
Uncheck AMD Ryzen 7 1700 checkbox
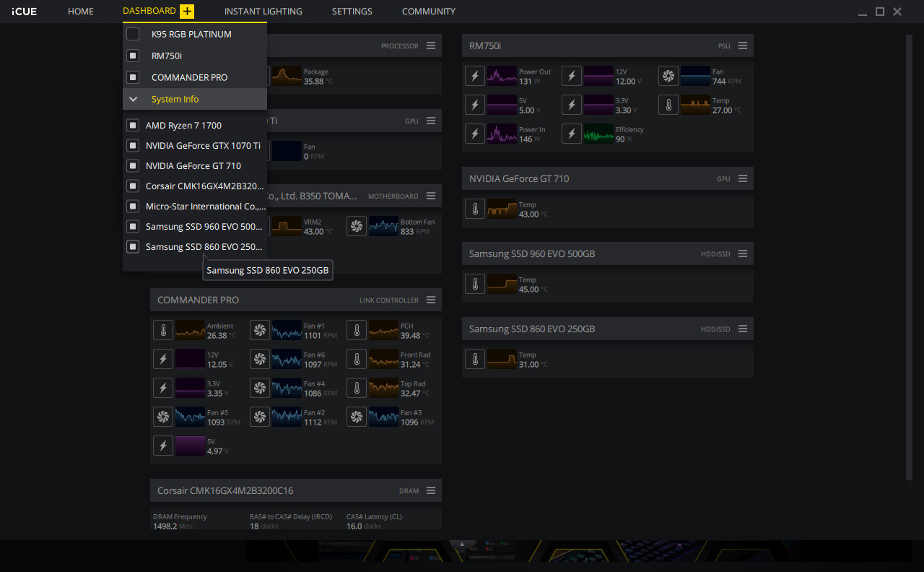tap(133, 125)
